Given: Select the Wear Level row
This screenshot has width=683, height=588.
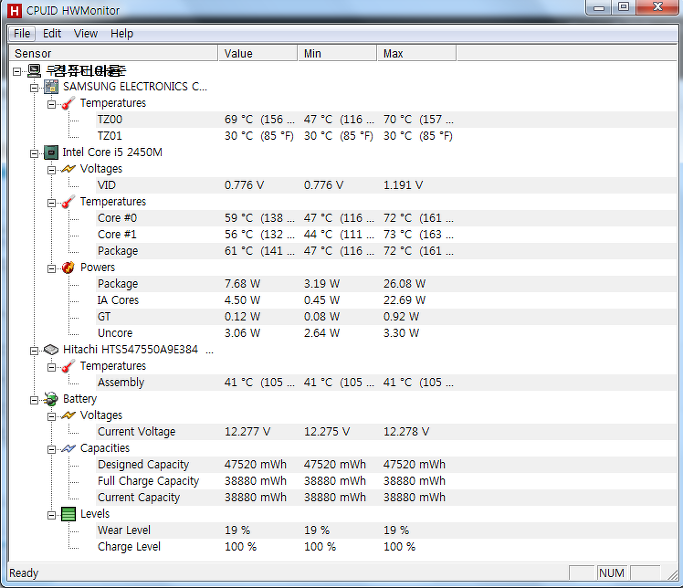Looking at the screenshot, I should coord(386,531).
